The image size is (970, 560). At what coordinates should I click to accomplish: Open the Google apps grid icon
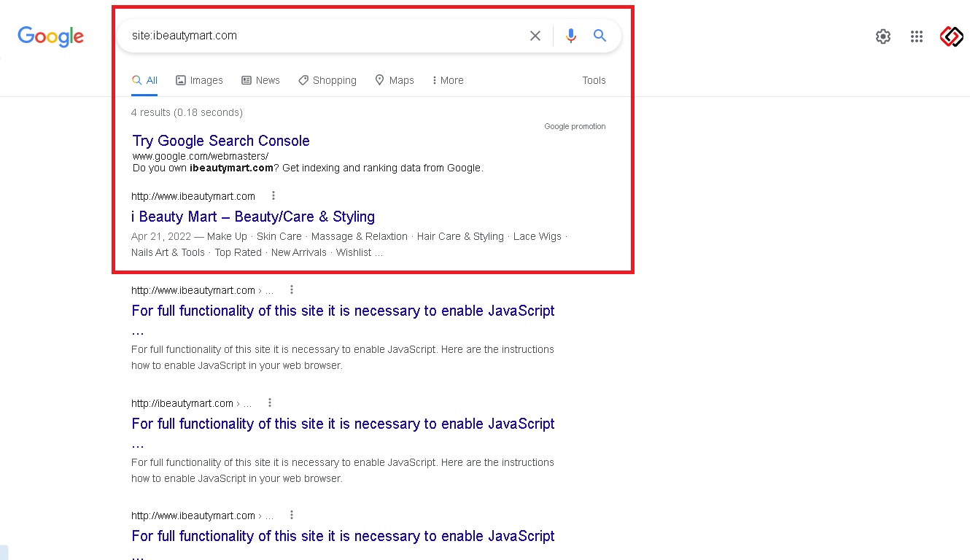pyautogui.click(x=917, y=36)
